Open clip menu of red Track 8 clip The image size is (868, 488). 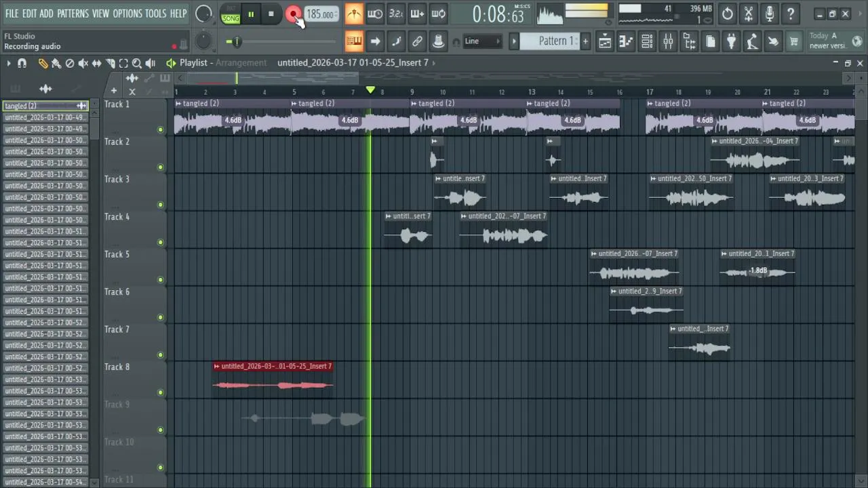click(x=217, y=366)
